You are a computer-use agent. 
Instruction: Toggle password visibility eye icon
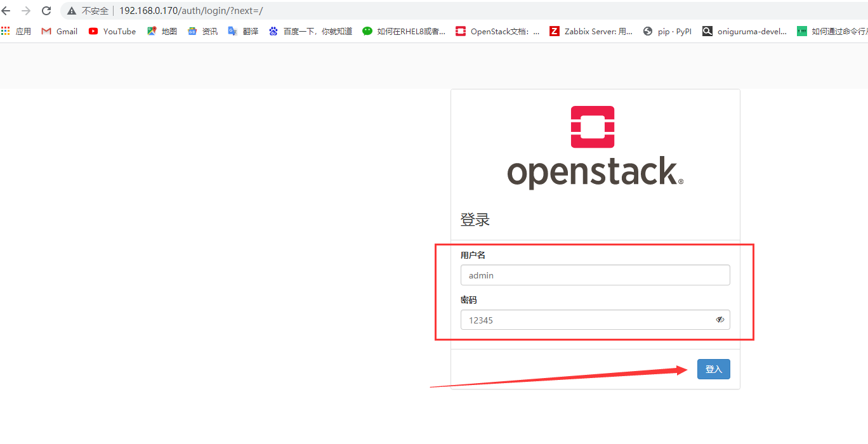pos(720,320)
